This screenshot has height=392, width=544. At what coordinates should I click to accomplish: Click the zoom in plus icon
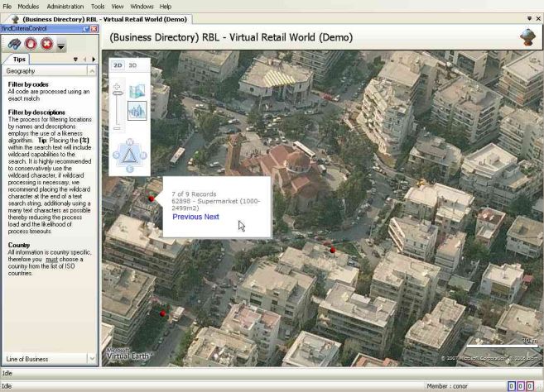click(118, 86)
